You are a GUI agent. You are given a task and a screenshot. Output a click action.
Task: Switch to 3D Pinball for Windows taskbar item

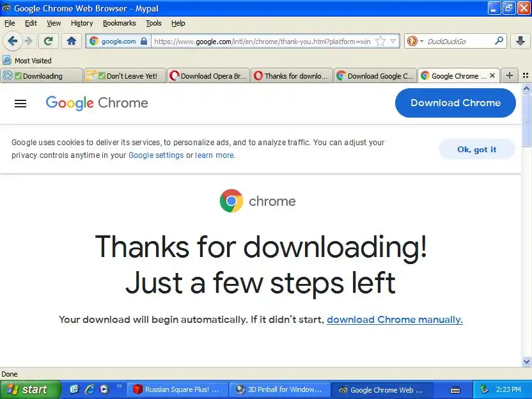click(279, 389)
